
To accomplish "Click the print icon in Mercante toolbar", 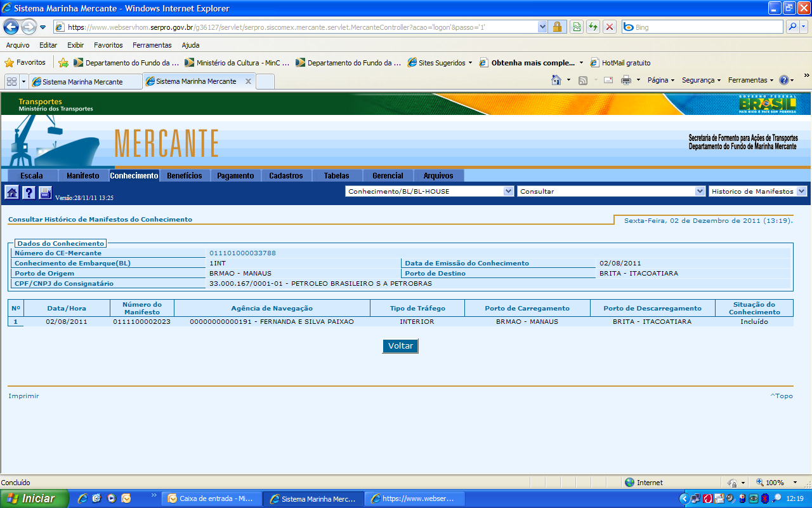I will pos(45,193).
